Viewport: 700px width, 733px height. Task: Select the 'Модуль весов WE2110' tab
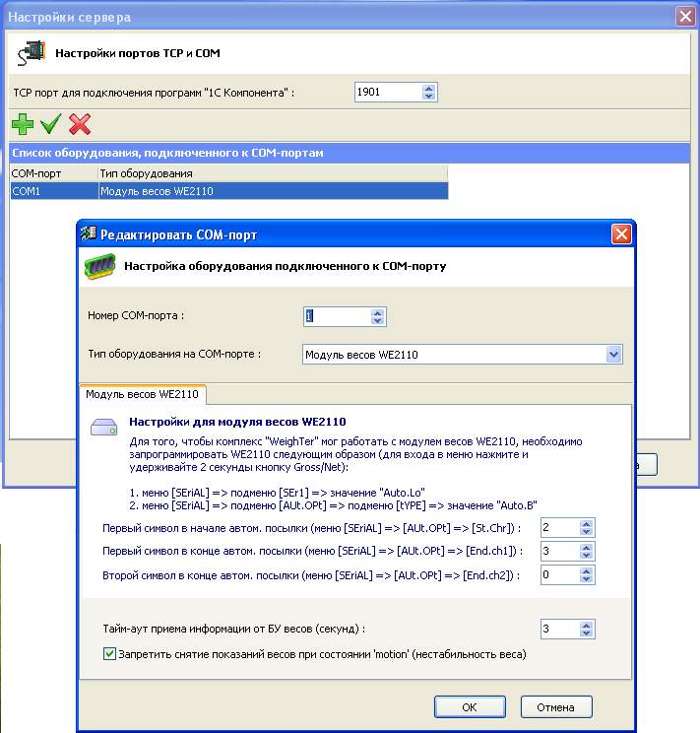click(142, 394)
